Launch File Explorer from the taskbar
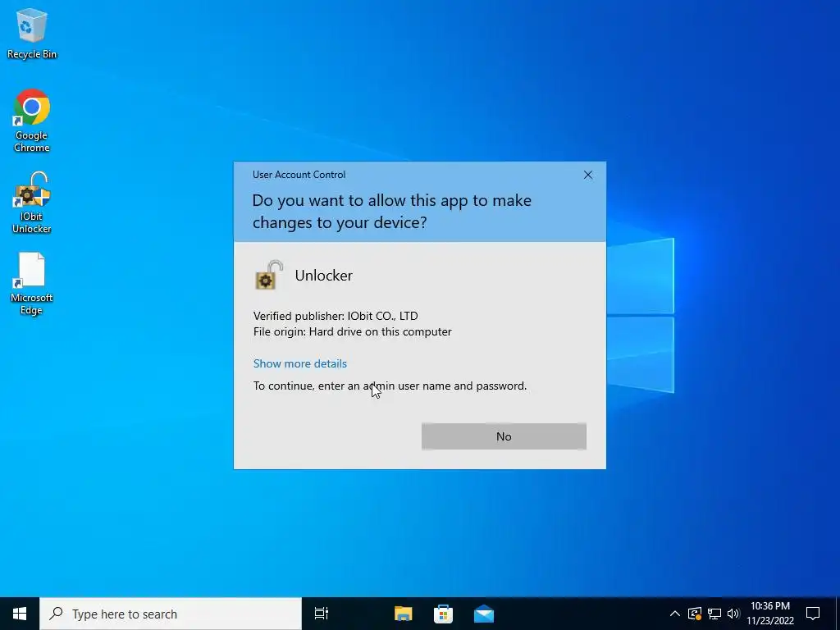This screenshot has width=840, height=630. click(403, 614)
